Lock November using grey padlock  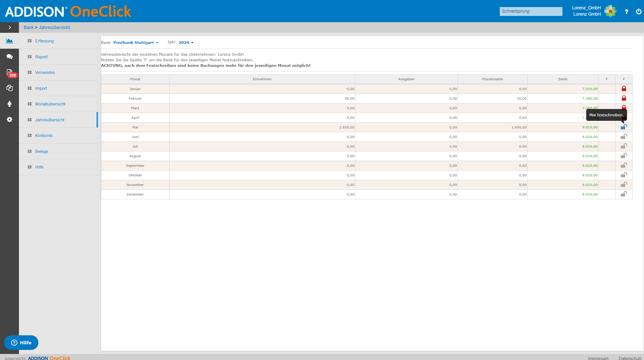click(x=624, y=184)
